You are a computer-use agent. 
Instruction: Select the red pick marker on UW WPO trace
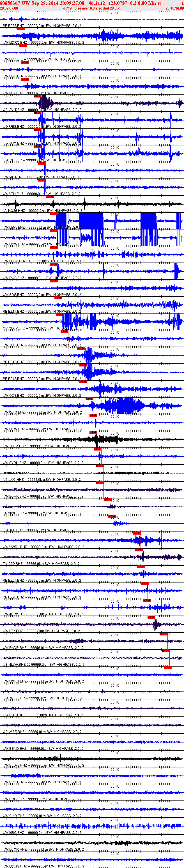[x=89, y=399]
